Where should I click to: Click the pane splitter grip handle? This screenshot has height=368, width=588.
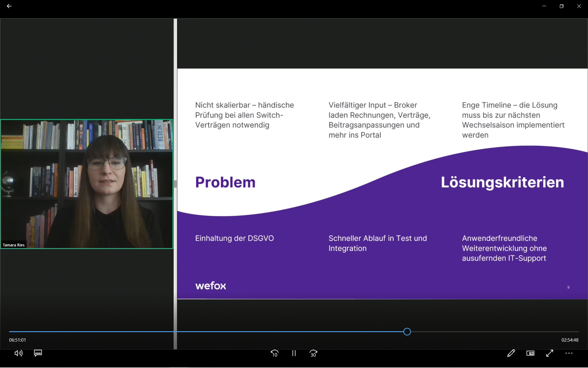175,184
